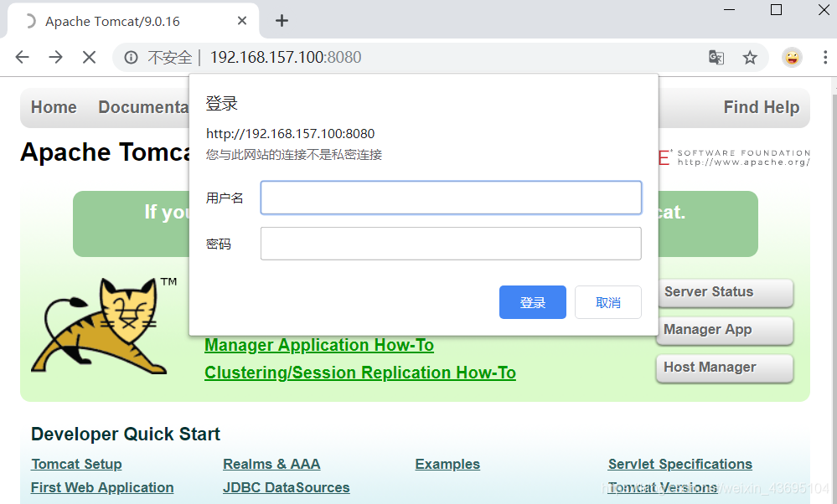
Task: Open Manager Application How-To link
Action: click(319, 345)
